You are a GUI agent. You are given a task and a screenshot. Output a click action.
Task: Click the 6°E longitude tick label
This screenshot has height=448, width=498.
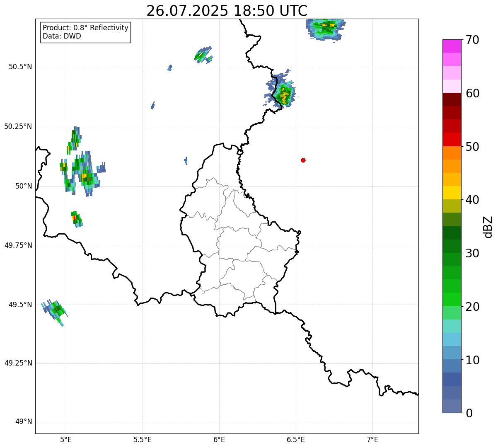point(219,439)
